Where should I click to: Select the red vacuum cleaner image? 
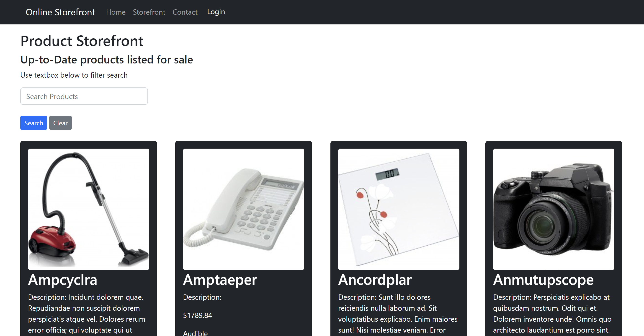88,209
